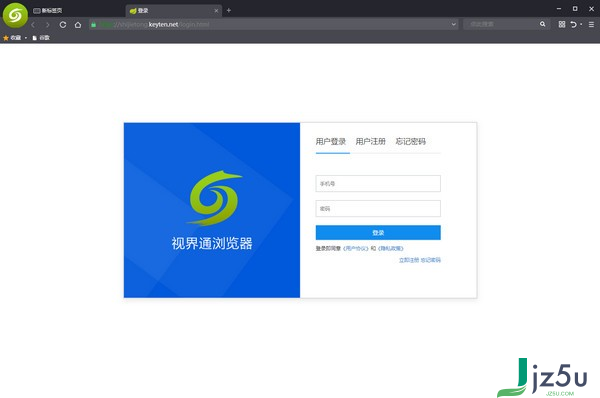The width and height of the screenshot is (600, 398).
Task: Open the 忘记密码 tab
Action: point(411,142)
